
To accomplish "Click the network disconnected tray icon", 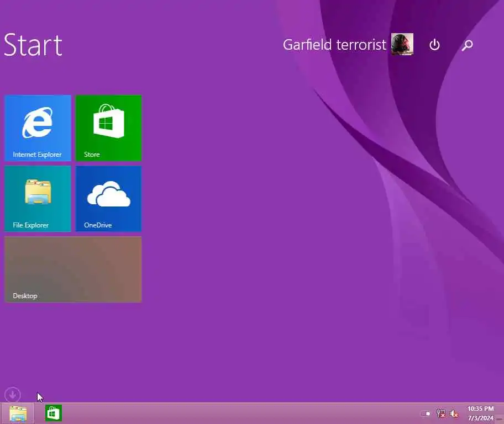I will (440, 414).
